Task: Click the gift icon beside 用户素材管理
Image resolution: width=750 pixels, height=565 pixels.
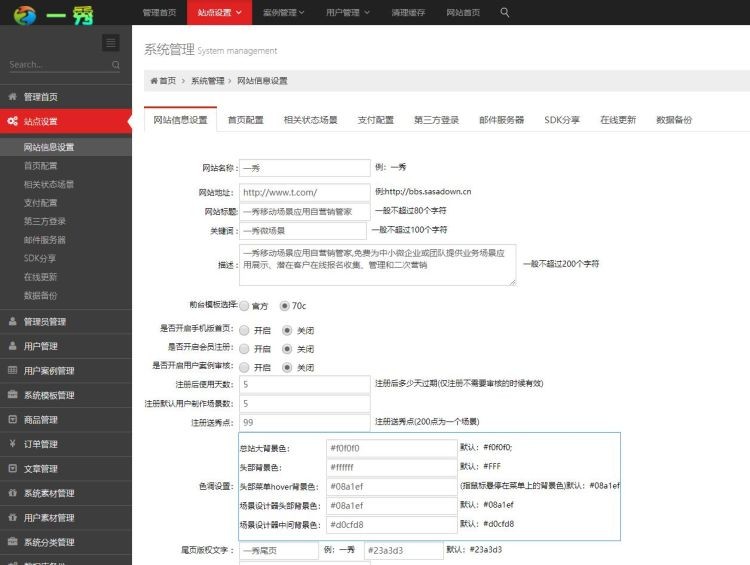Action: click(x=12, y=518)
